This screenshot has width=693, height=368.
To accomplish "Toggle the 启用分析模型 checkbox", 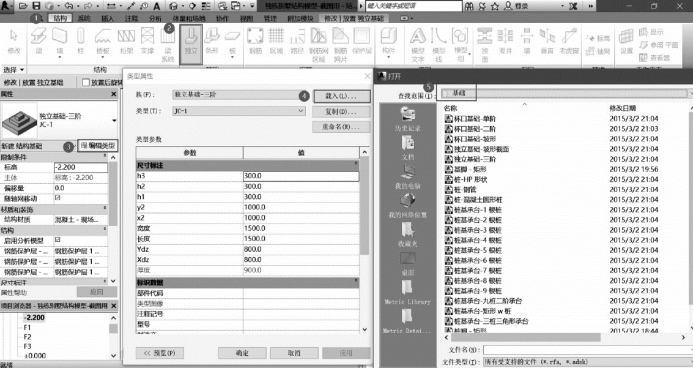I will tap(57, 240).
